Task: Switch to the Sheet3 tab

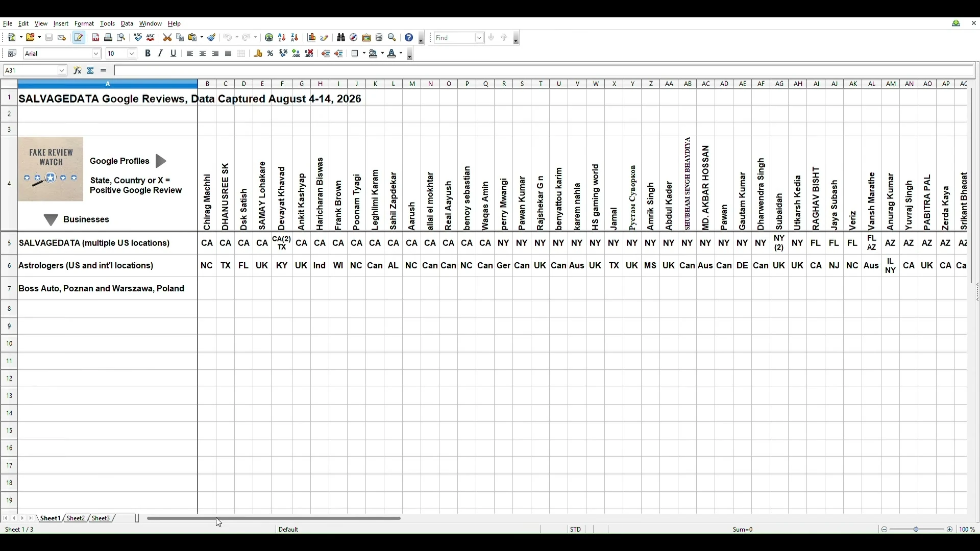Action: click(101, 518)
